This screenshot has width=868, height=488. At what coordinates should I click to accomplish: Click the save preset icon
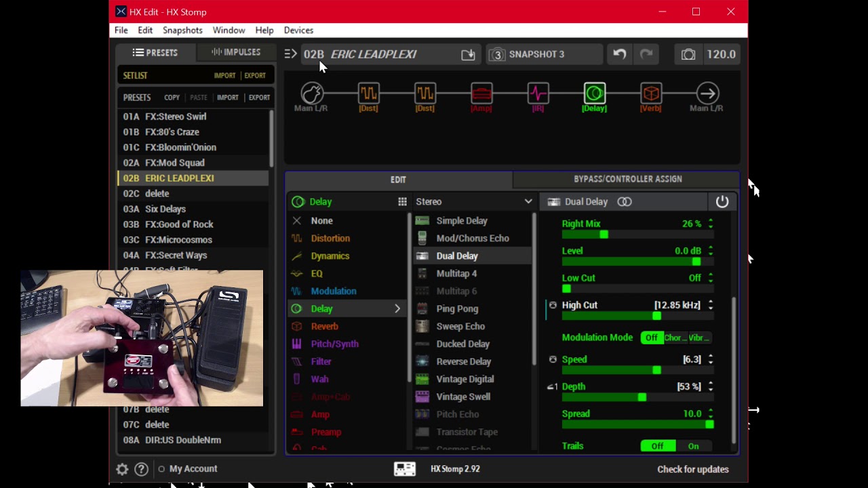tap(468, 54)
